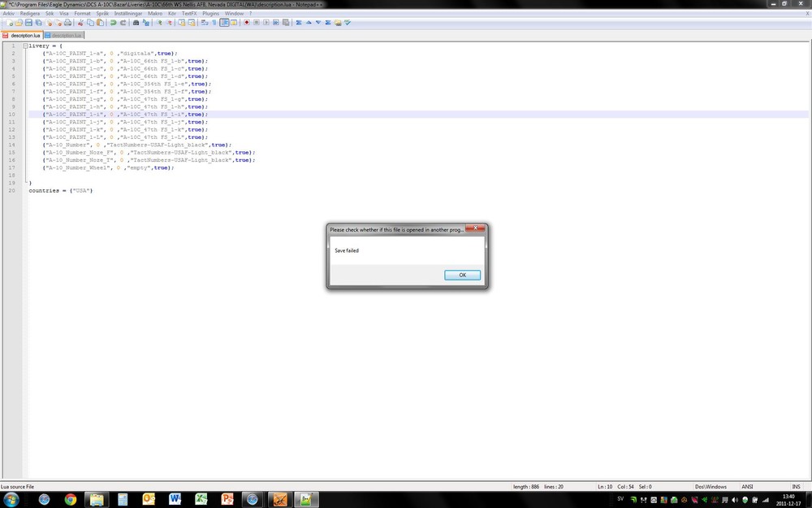Viewport: 812px width, 508px height.
Task: Toggle the Indent guide toolbar icon
Action: coord(224,23)
